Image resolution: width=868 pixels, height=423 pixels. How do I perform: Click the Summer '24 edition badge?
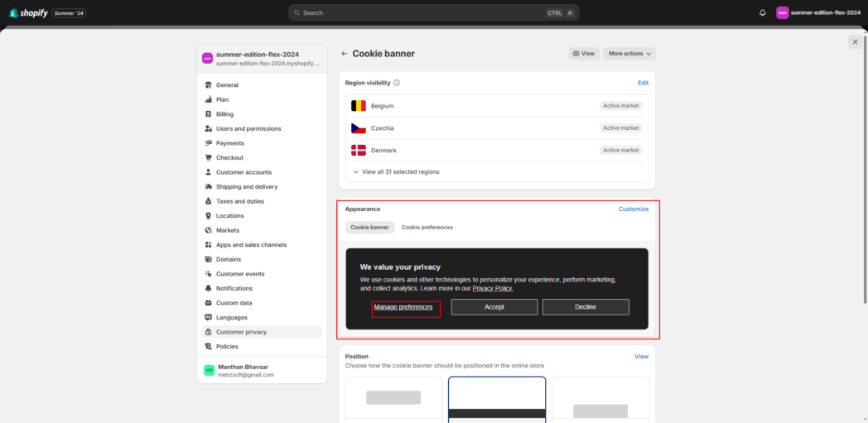70,12
